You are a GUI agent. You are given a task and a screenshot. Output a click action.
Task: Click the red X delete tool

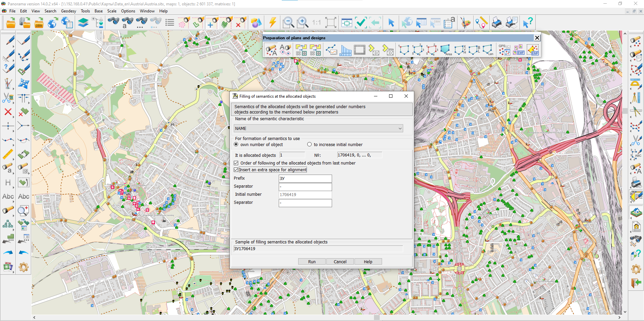(x=8, y=112)
